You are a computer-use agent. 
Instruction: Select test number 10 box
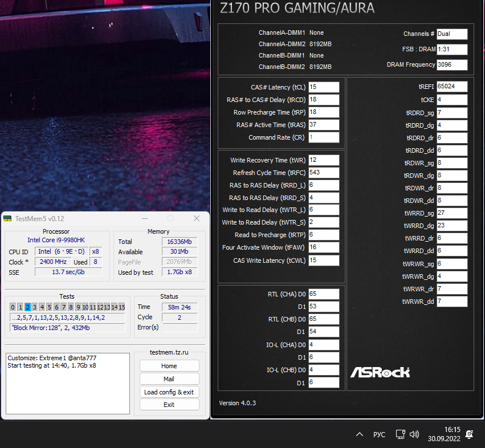tap(85, 307)
